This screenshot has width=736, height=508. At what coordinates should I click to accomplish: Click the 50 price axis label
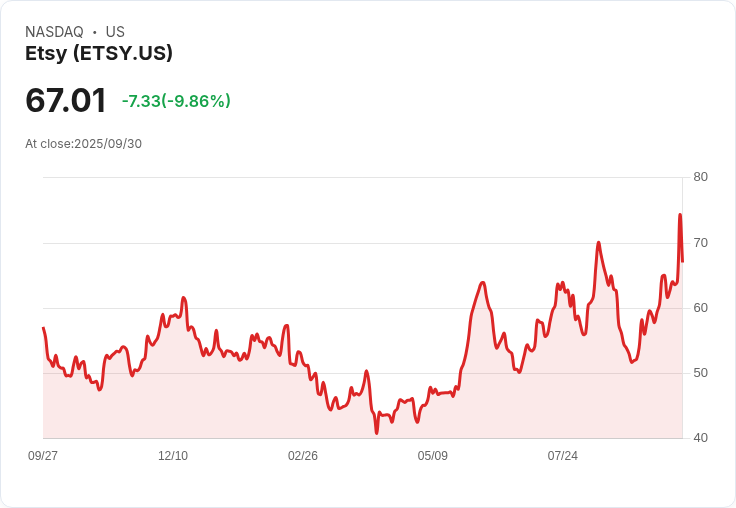(700, 373)
